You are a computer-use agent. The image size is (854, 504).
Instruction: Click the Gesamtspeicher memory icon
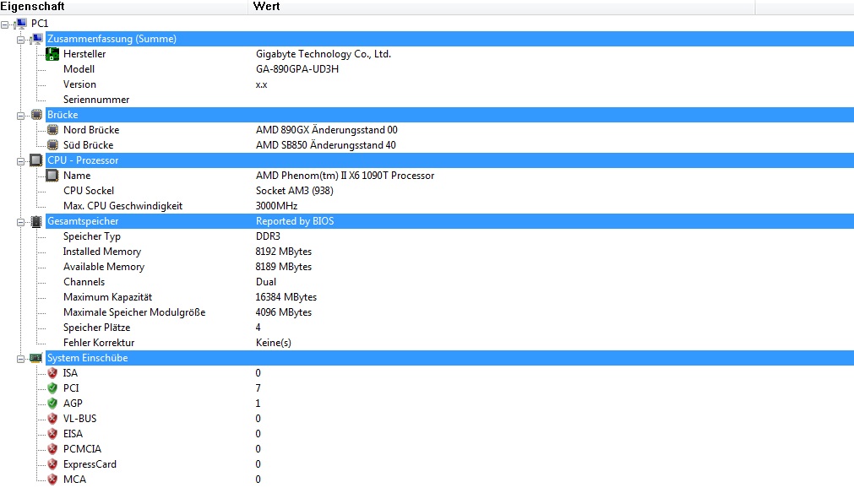point(36,221)
